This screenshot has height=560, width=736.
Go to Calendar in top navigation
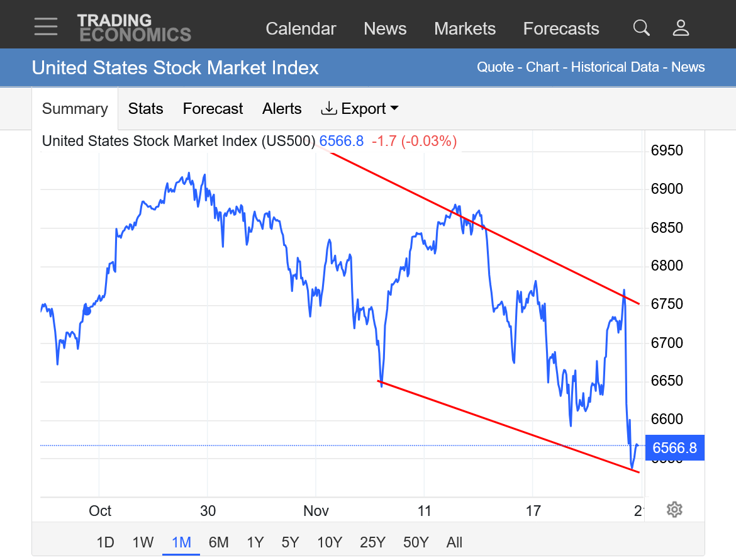tap(301, 29)
